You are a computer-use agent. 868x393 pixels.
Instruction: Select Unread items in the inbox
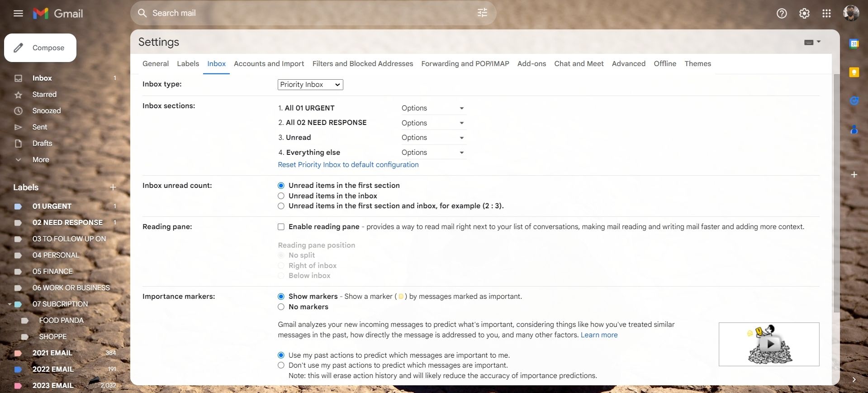281,196
